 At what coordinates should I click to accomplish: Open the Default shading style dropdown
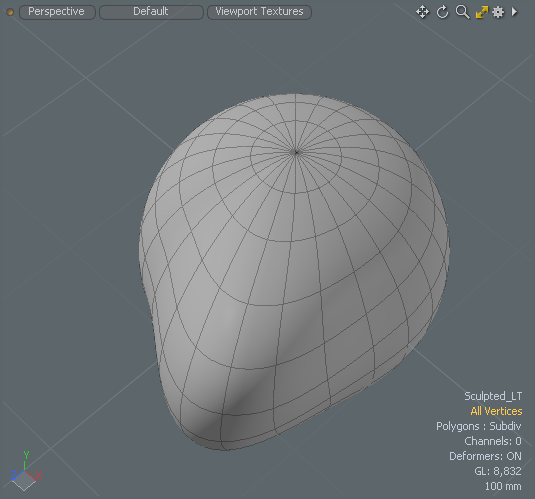point(151,12)
